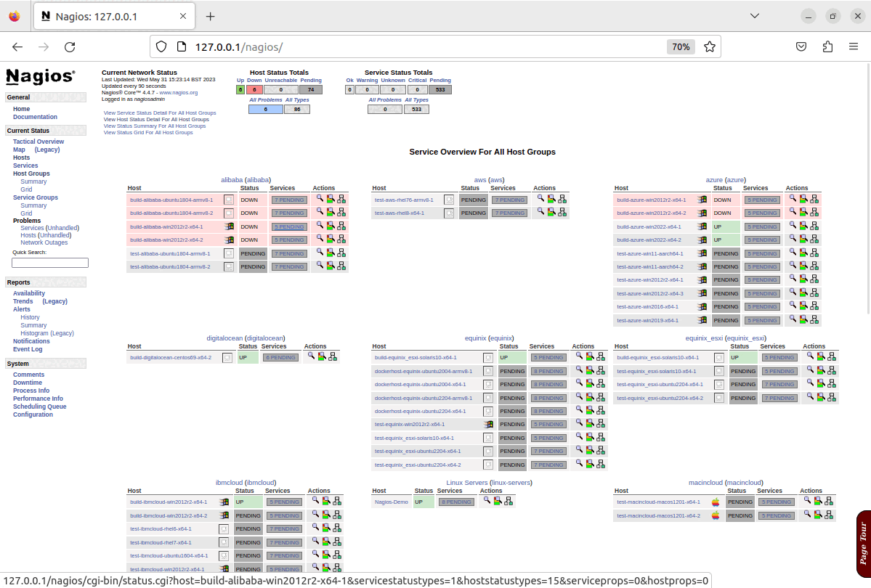
Task: Open the Firefox extensions puzzle icon
Action: (x=827, y=46)
